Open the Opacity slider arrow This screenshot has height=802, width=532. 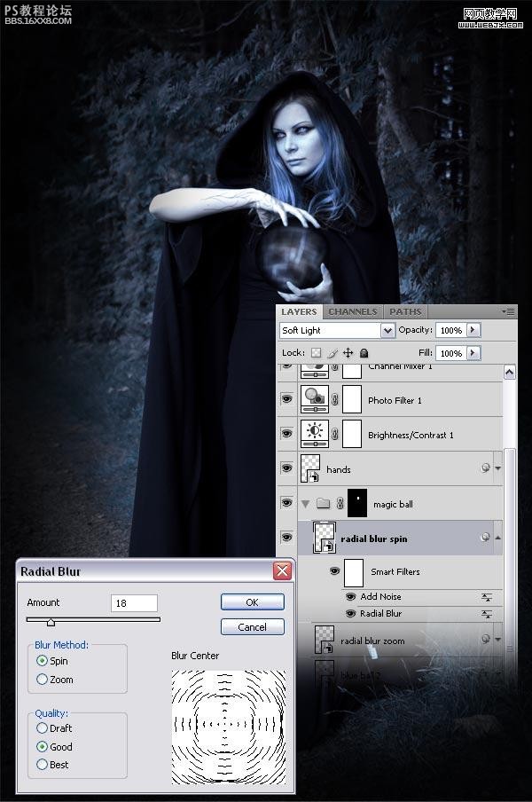(473, 330)
